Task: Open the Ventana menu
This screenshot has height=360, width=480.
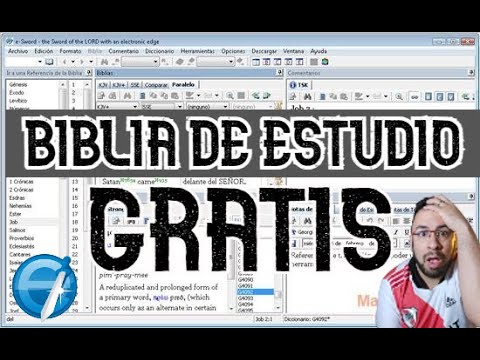Action: (x=293, y=51)
